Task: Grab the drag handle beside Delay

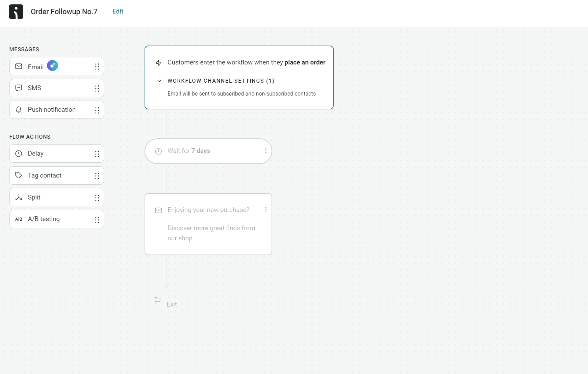Action: (97, 154)
